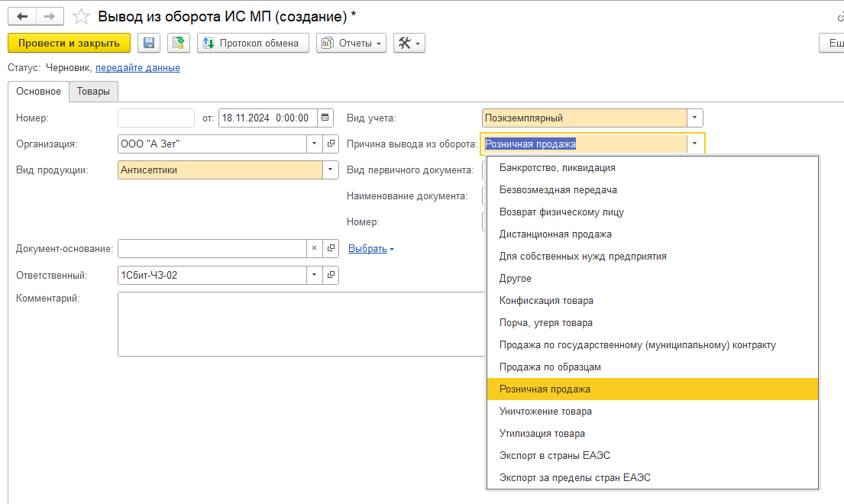The height and width of the screenshot is (504, 844).
Task: Open the Протокол обмена button
Action: point(253,43)
